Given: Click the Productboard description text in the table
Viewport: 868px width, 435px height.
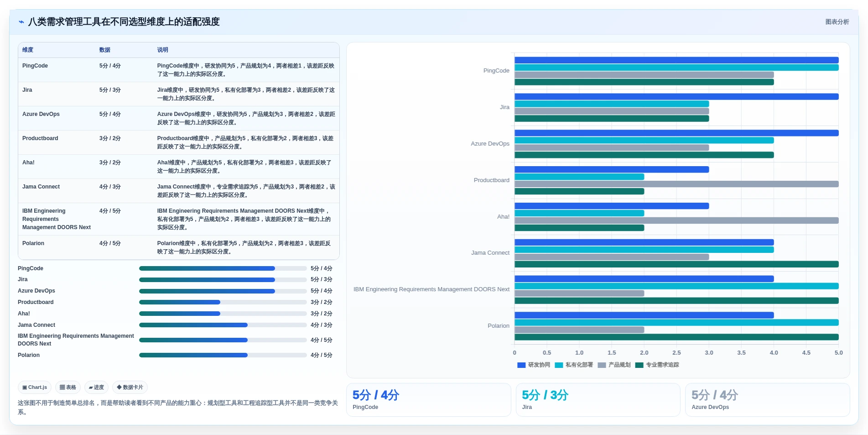Looking at the screenshot, I should (245, 142).
